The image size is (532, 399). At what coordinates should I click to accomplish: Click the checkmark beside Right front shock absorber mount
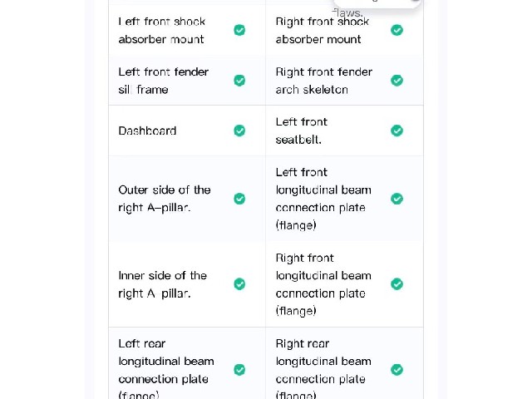(397, 30)
